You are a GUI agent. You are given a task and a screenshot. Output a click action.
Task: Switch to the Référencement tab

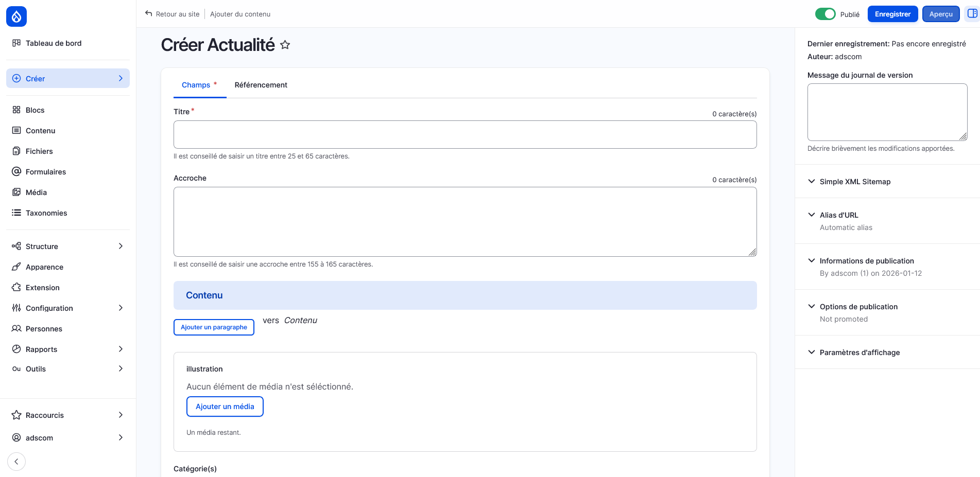coord(261,84)
